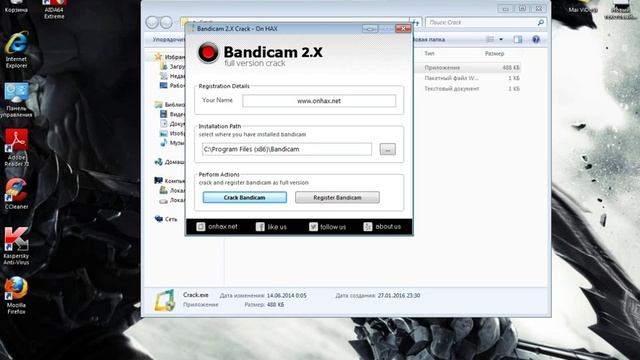The width and height of the screenshot is (640, 360).
Task: Open the AIDA64 Extreme desktop shortcut
Action: coord(54,10)
